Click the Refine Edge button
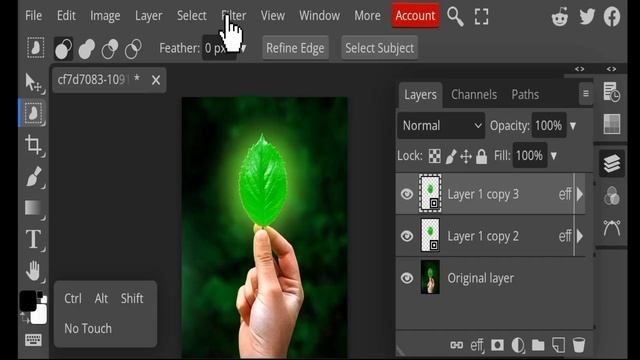The height and width of the screenshot is (360, 640). pyautogui.click(x=295, y=48)
